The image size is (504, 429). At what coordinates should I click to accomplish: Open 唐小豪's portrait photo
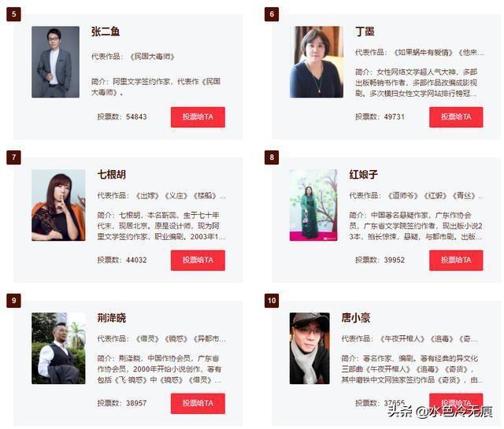(309, 349)
